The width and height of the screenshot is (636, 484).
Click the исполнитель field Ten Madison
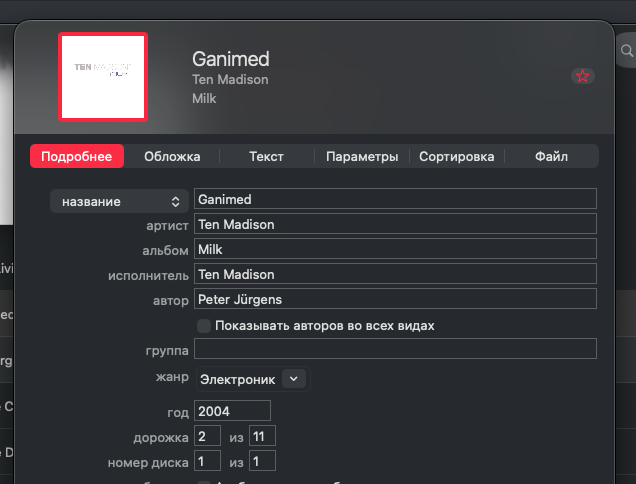(x=395, y=274)
